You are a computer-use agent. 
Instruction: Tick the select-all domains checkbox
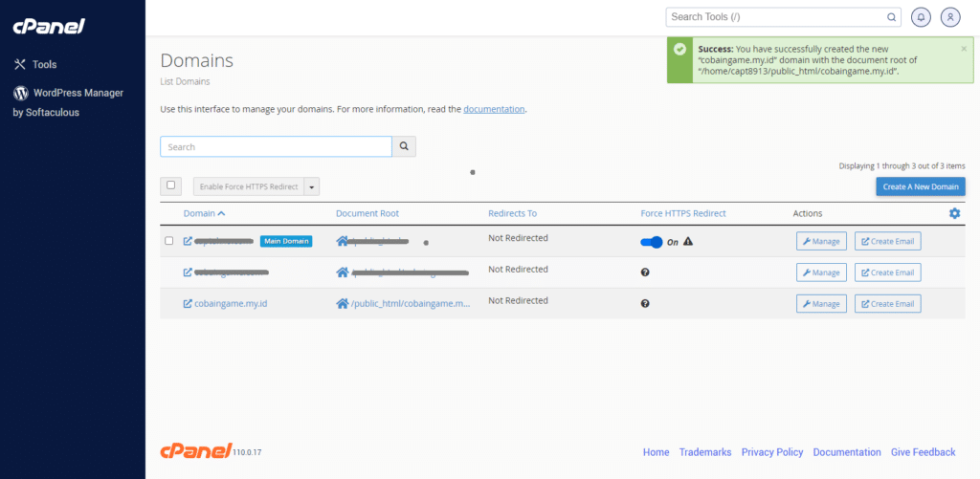click(x=170, y=185)
